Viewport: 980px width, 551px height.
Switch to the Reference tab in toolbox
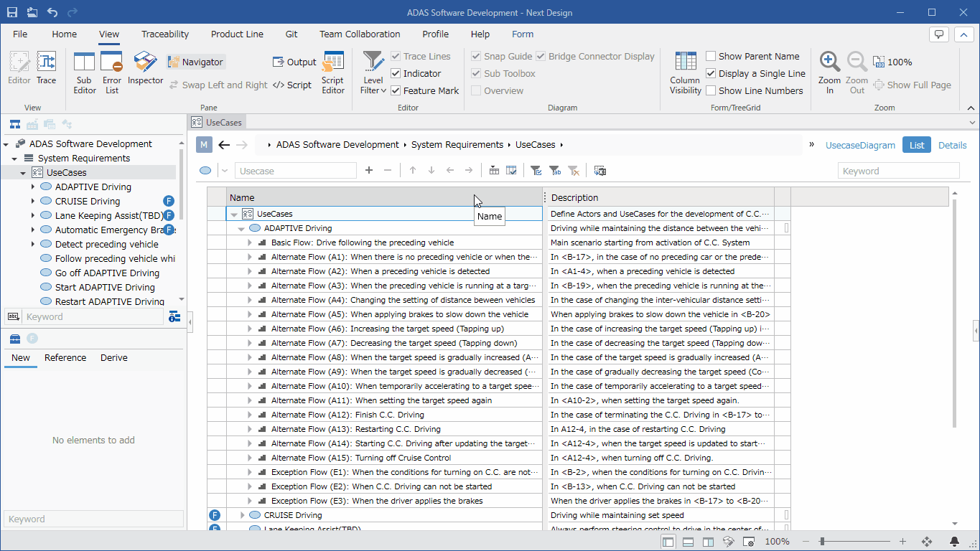[x=65, y=358]
